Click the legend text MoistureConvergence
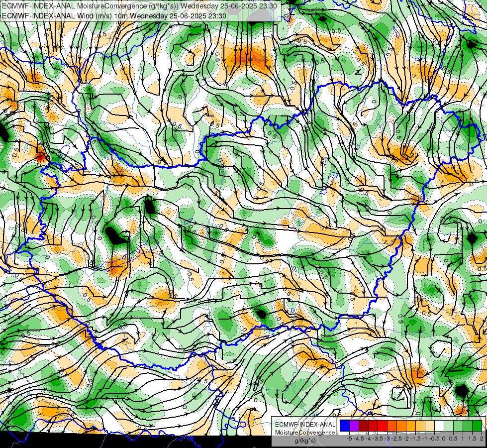The image size is (487, 448). tap(305, 433)
